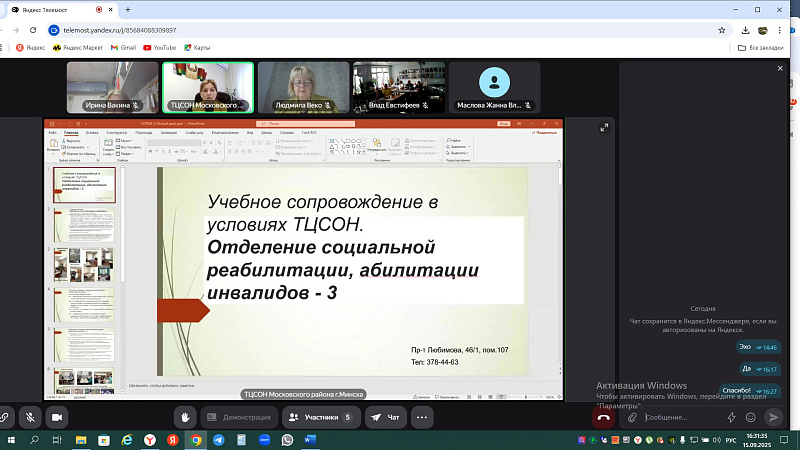Click the Спасибо! chat message

tap(749, 391)
